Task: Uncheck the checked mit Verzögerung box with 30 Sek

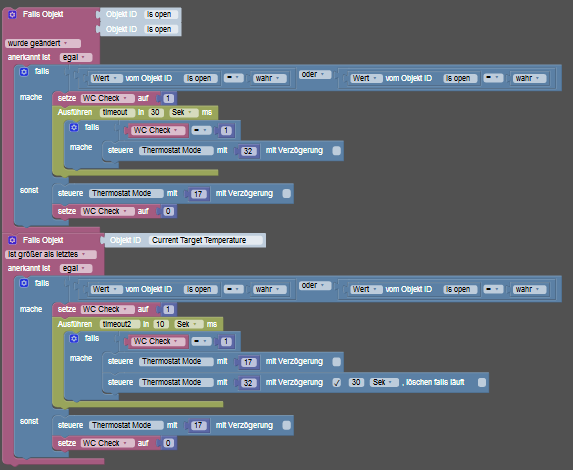Action: (x=337, y=383)
